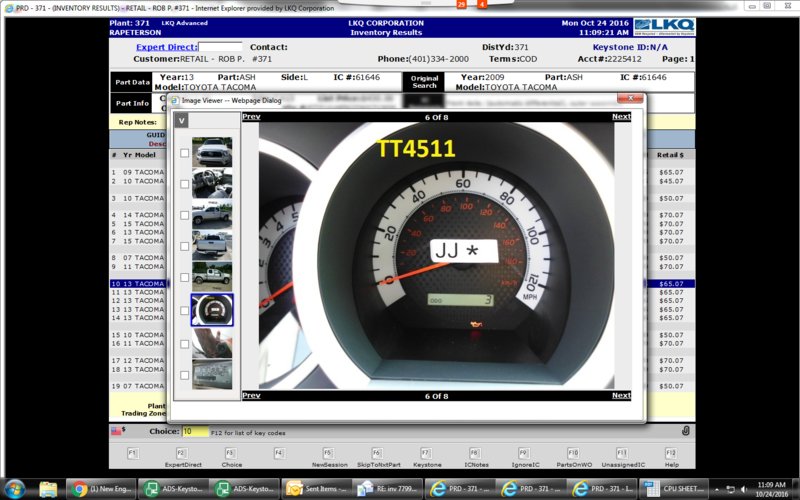Check the box beside fifth truck thumbnail

point(185,277)
